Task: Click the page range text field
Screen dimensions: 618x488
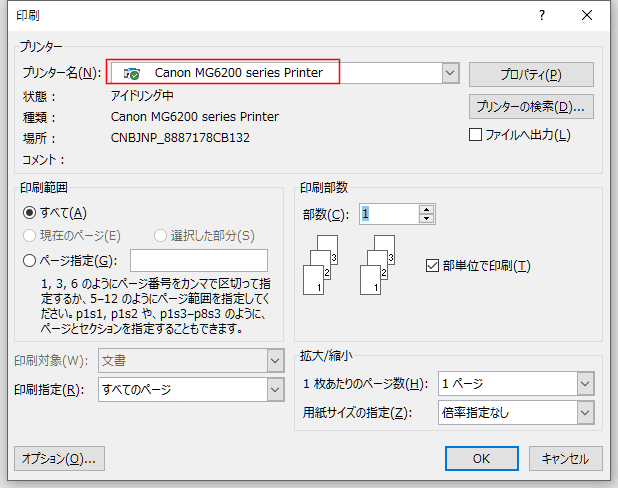Action: point(199,261)
